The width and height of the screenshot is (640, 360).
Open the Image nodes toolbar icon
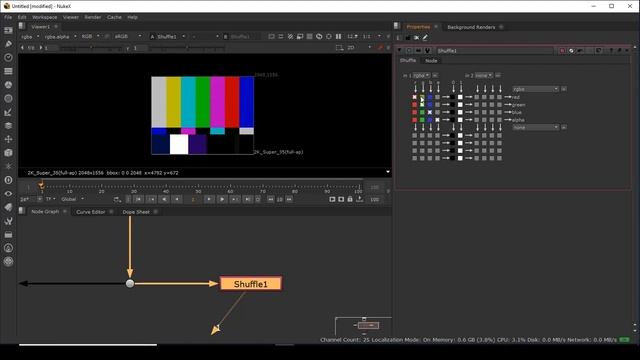coord(8,30)
